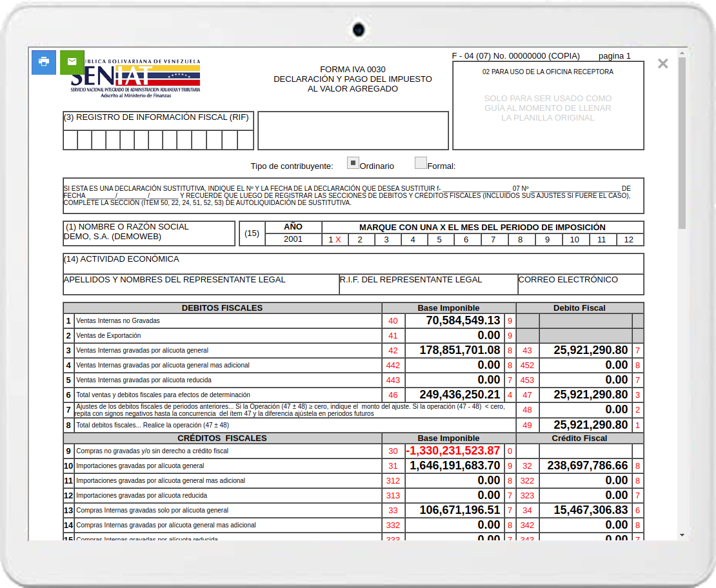Screen dimensions: 716x588
Task: Select month 9 in period row
Action: click(x=548, y=240)
